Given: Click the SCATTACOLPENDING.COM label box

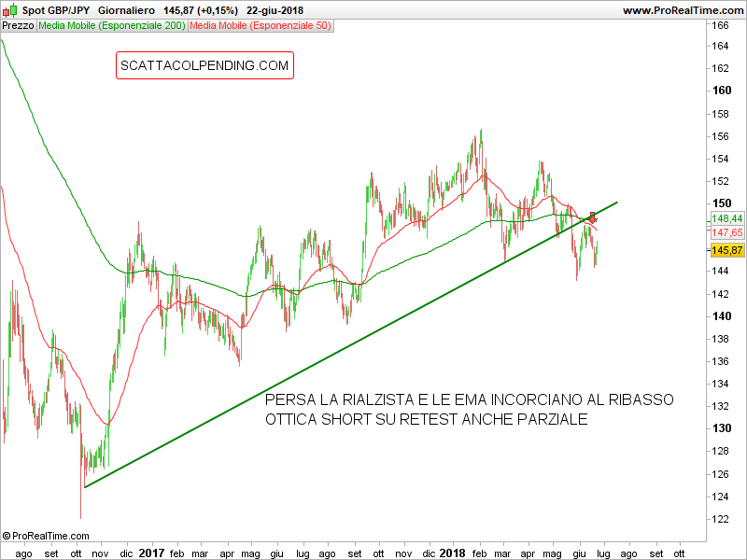Looking at the screenshot, I should (204, 65).
